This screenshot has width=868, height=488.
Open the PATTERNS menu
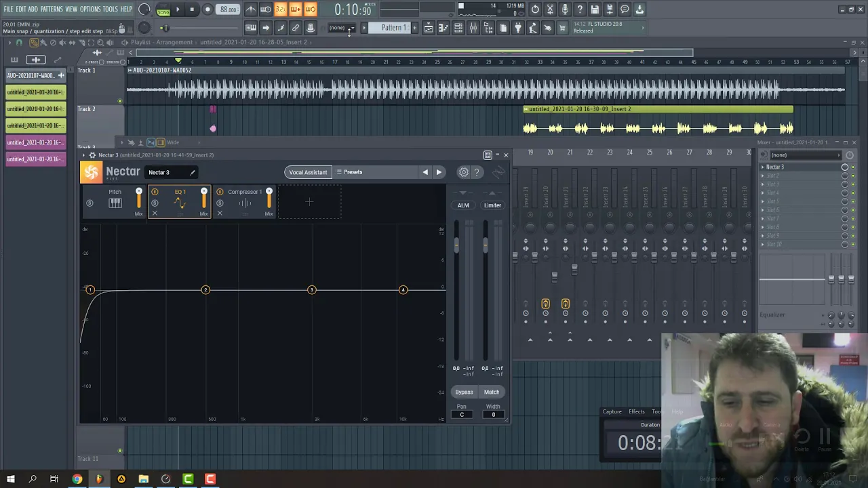pos(52,9)
